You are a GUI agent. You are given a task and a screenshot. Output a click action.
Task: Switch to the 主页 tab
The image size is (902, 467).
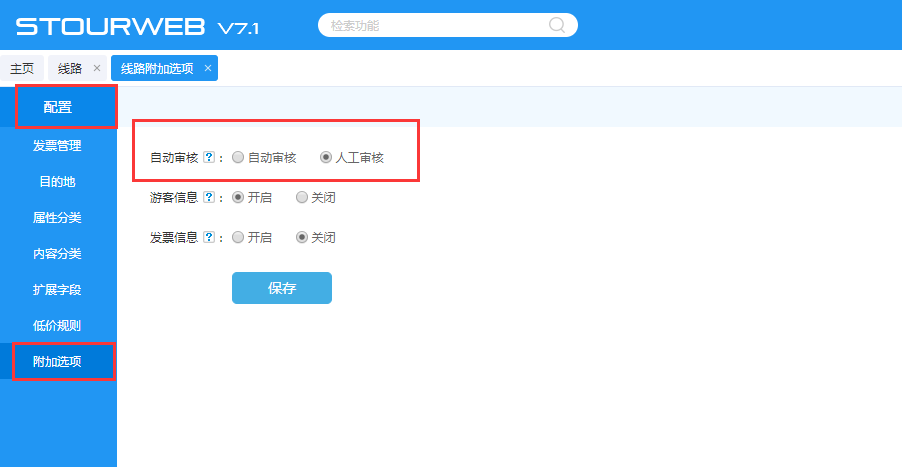tap(22, 68)
